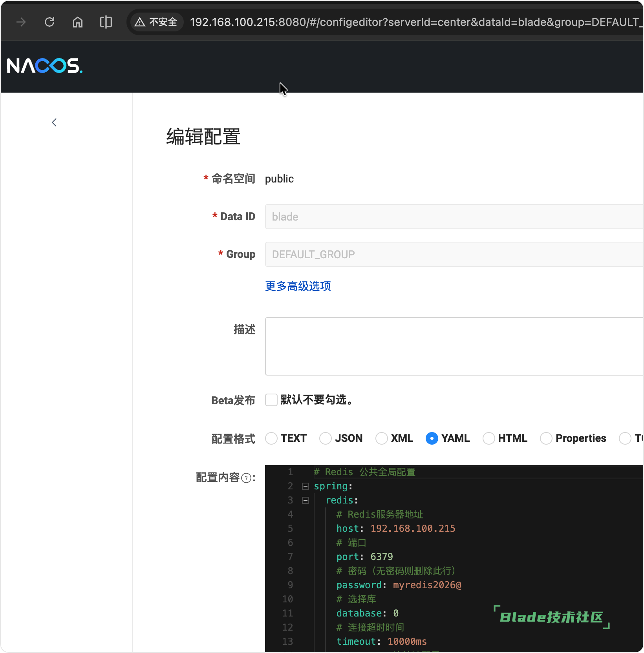This screenshot has height=653, width=644.
Task: Collapse the sidebar with the back chevron
Action: [x=54, y=122]
